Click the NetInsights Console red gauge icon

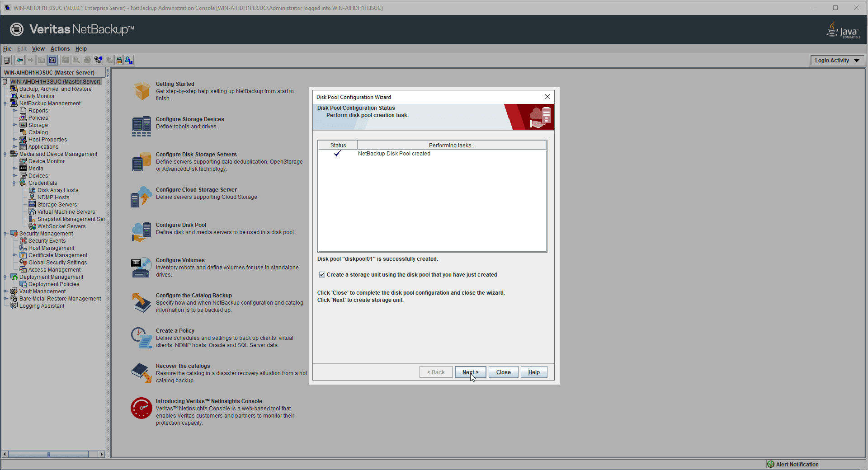pos(142,408)
